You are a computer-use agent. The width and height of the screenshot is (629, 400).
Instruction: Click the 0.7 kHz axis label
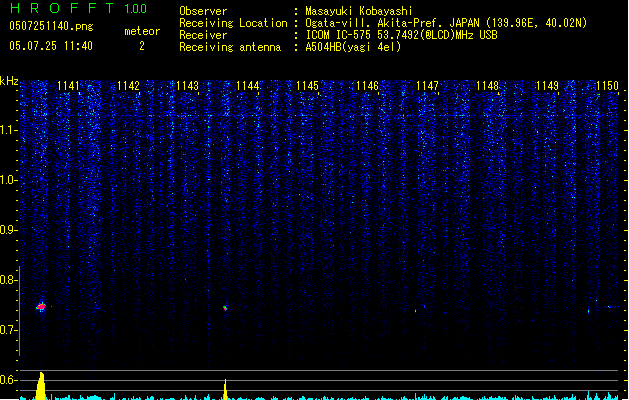(x=9, y=330)
